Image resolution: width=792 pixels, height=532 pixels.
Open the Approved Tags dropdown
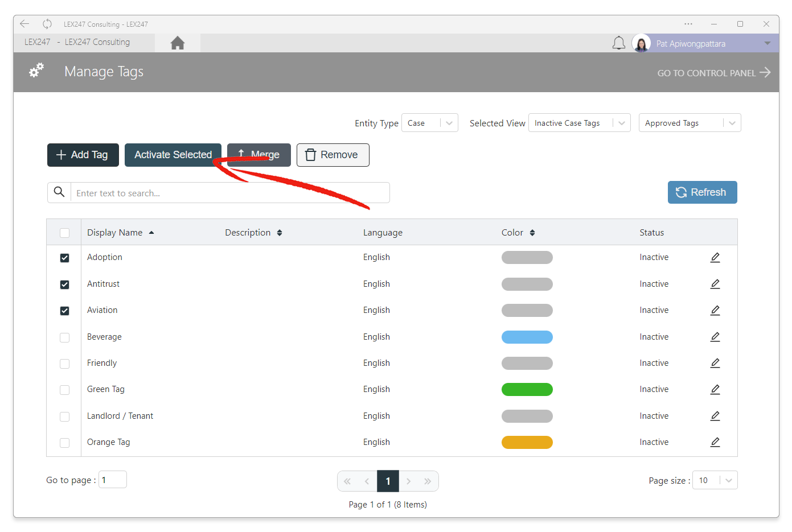click(x=690, y=123)
